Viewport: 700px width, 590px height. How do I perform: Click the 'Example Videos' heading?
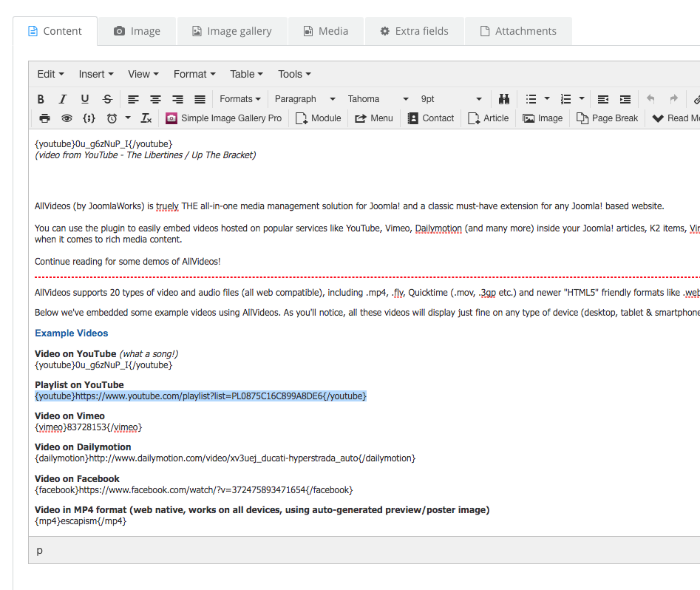pos(72,333)
